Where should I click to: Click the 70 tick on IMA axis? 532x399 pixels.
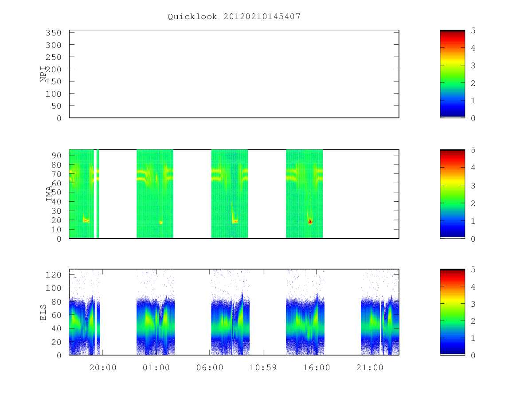tap(55, 174)
